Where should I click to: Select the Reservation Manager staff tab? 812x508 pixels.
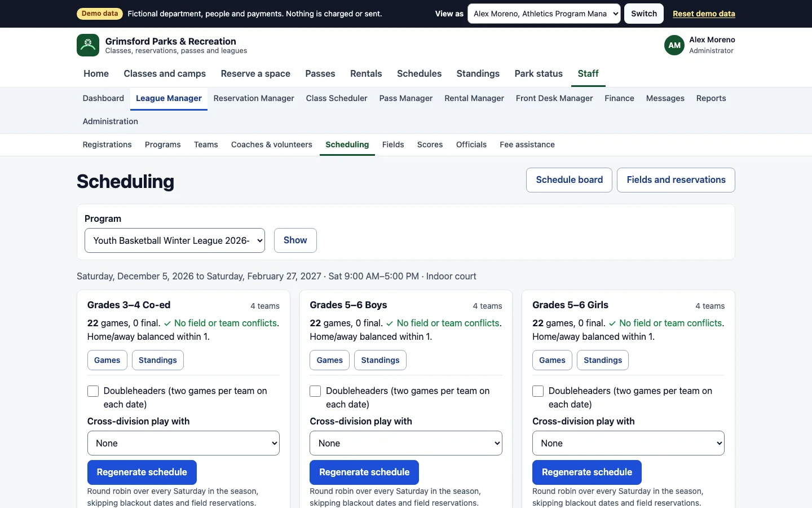tap(254, 98)
